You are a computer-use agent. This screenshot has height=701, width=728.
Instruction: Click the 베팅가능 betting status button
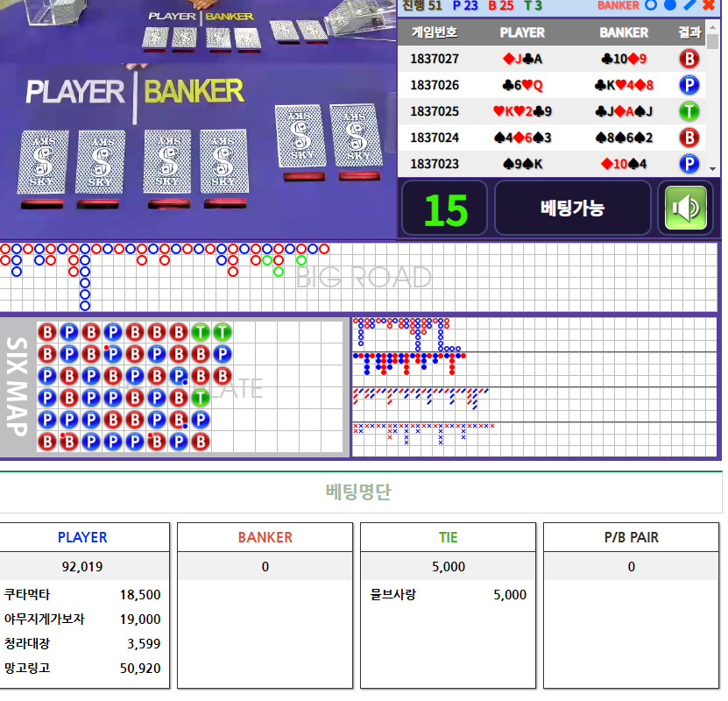tap(572, 208)
